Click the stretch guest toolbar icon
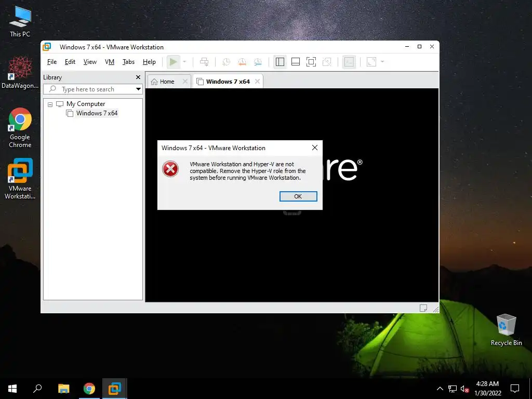Image resolution: width=532 pixels, height=399 pixels. [371, 62]
